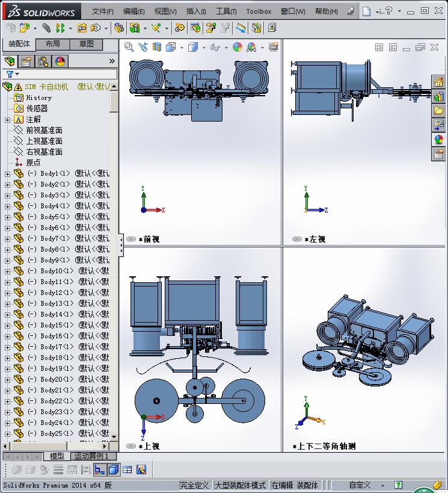
Task: Click the table grid icon in bottom toolbar
Action: point(127,470)
